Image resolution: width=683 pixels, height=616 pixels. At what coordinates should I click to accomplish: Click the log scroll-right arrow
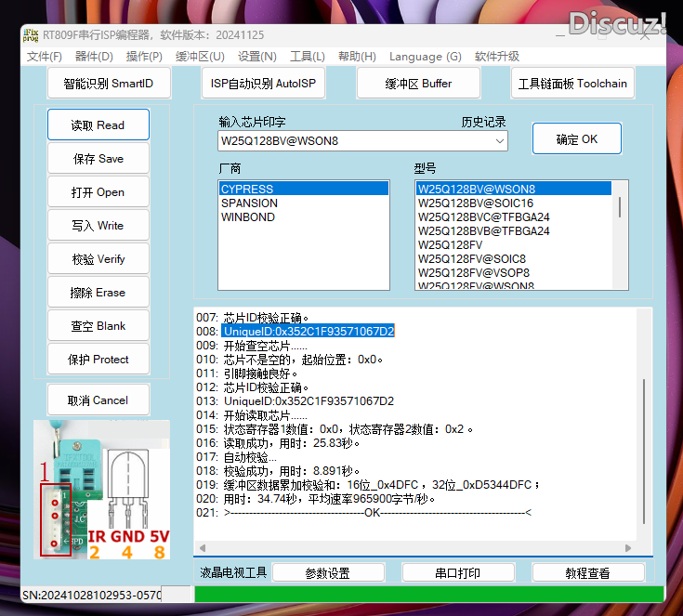[627, 548]
